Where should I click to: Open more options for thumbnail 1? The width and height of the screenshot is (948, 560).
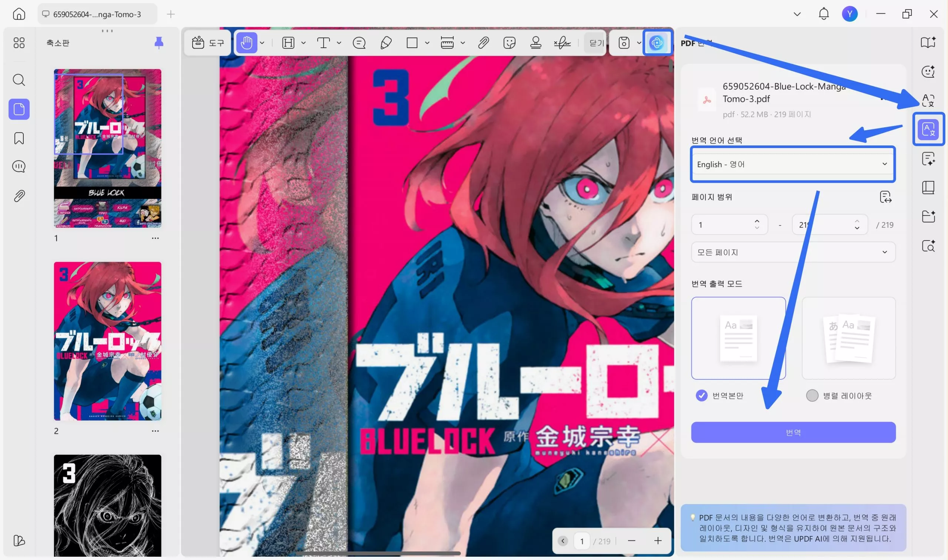(155, 238)
